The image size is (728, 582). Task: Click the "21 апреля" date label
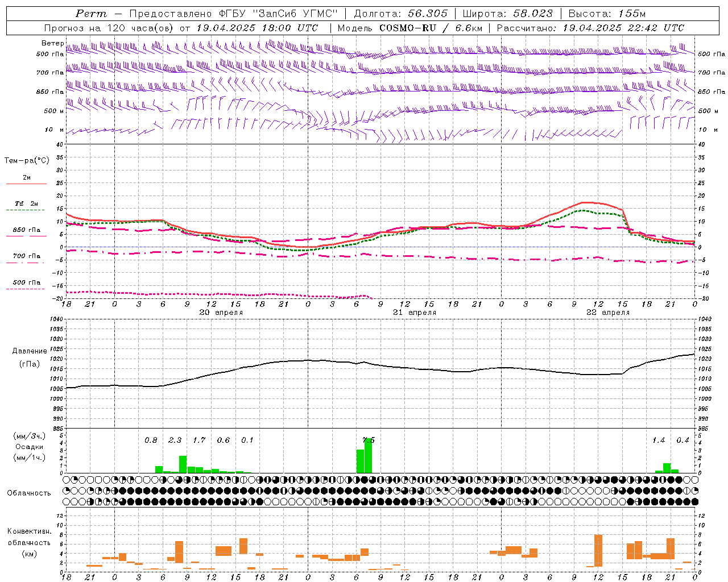[x=415, y=313]
